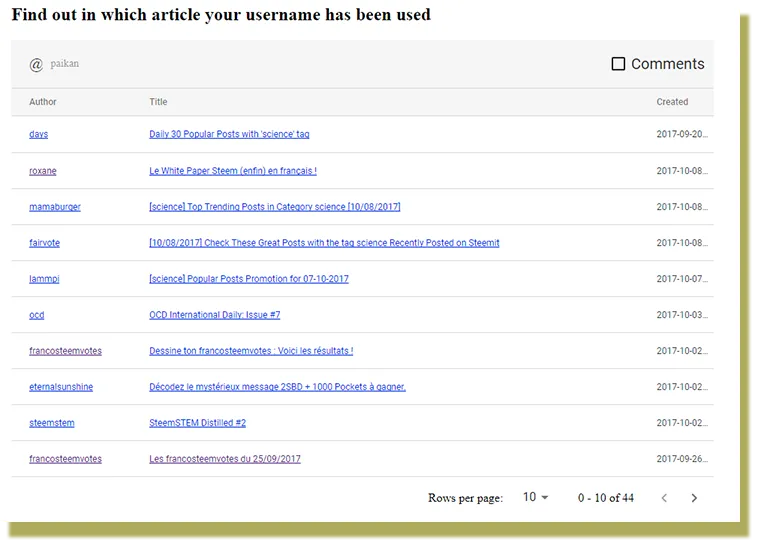The width and height of the screenshot is (762, 548).
Task: Open francosteemvotes author of 25/09/2017 post
Action: [65, 459]
